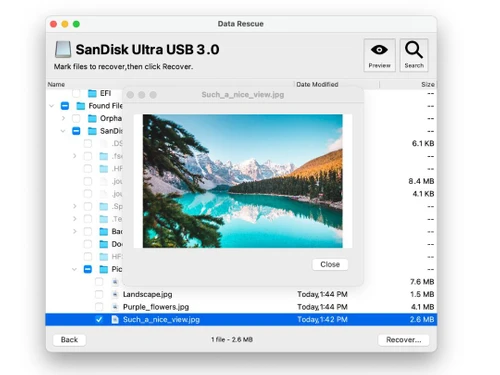Expand the Orpha folder chevron
Viewport: 500px width, 375px height.
pyautogui.click(x=63, y=118)
